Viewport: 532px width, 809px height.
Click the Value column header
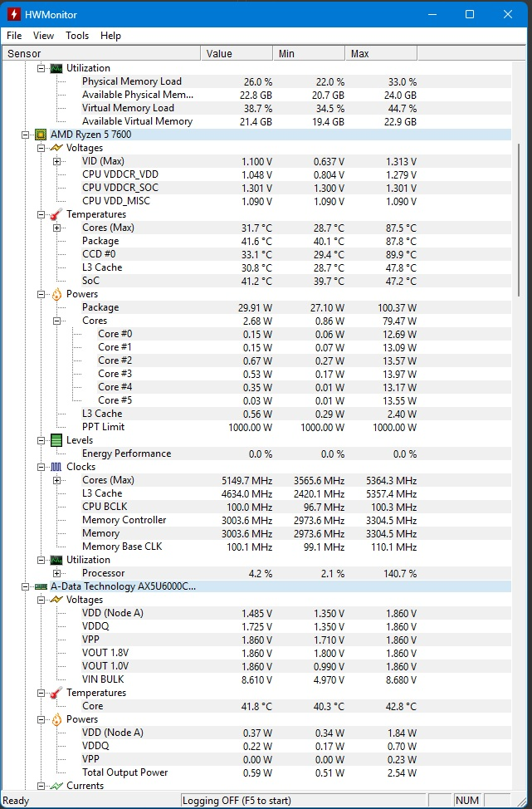(x=237, y=54)
